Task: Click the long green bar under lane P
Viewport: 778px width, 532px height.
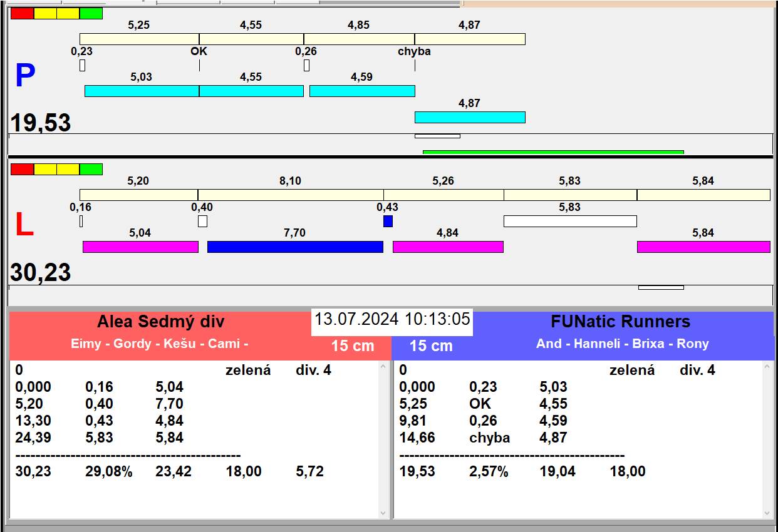Action: click(553, 152)
